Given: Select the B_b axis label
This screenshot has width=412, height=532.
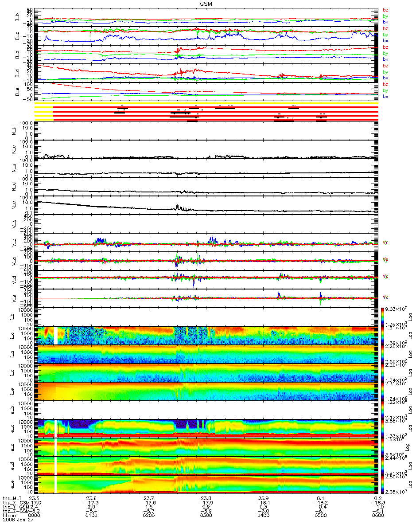Looking at the screenshot, I should click(17, 18).
